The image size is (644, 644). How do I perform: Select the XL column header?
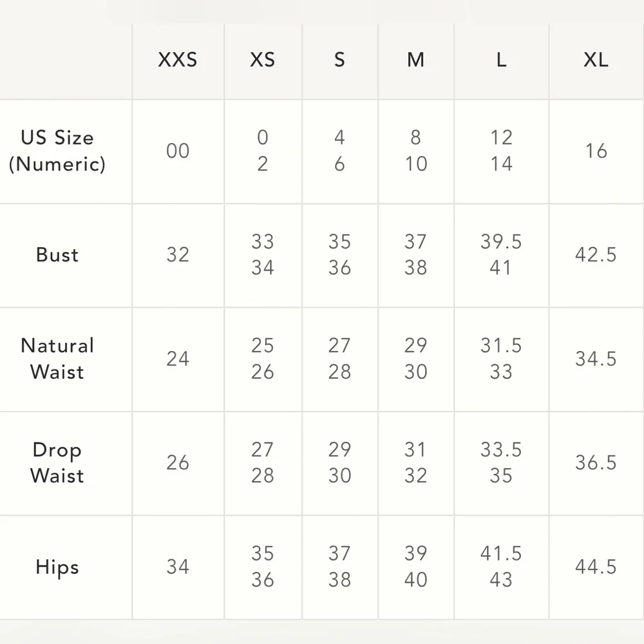596,60
